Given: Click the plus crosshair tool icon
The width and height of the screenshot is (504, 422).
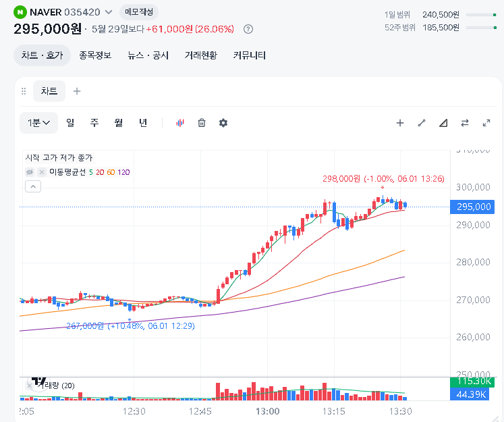Looking at the screenshot, I should click(400, 123).
